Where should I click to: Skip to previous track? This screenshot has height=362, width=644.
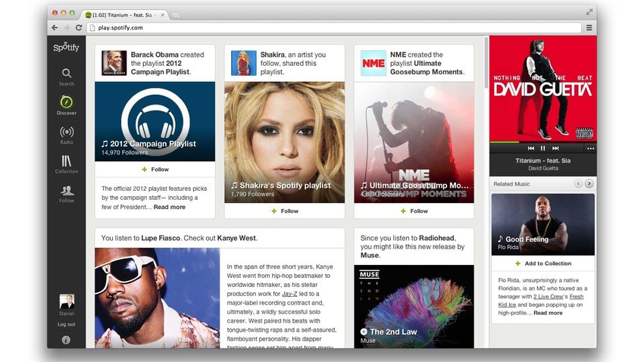tap(530, 148)
